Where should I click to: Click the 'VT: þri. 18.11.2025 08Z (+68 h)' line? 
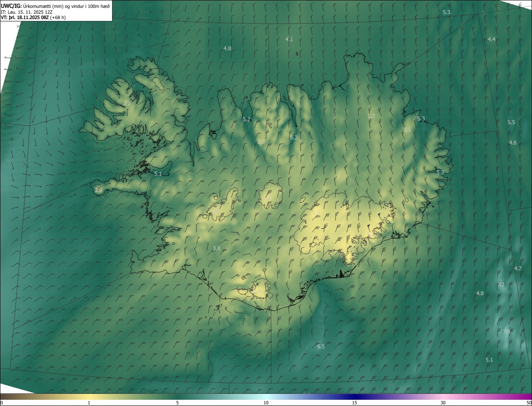coord(33,17)
